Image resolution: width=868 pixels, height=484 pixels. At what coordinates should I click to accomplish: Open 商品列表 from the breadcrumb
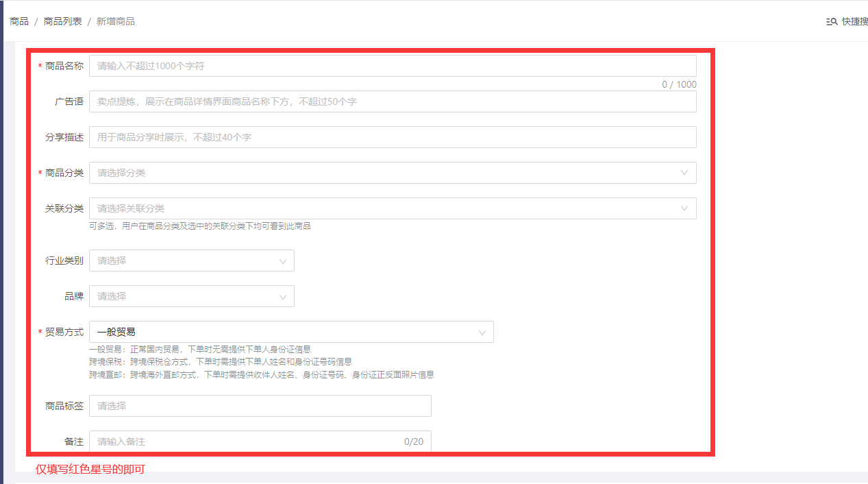pos(62,21)
